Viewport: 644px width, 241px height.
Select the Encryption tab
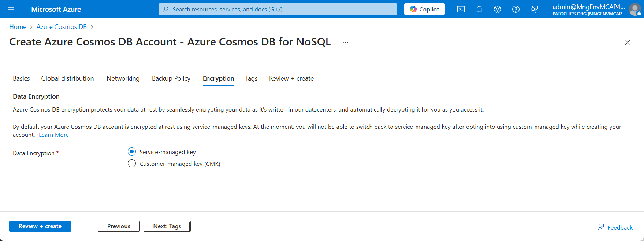218,78
